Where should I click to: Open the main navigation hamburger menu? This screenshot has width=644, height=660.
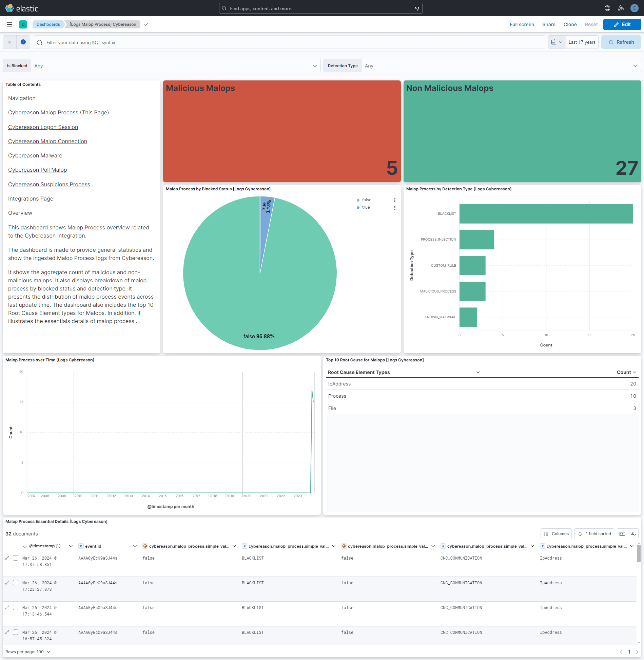pos(9,24)
